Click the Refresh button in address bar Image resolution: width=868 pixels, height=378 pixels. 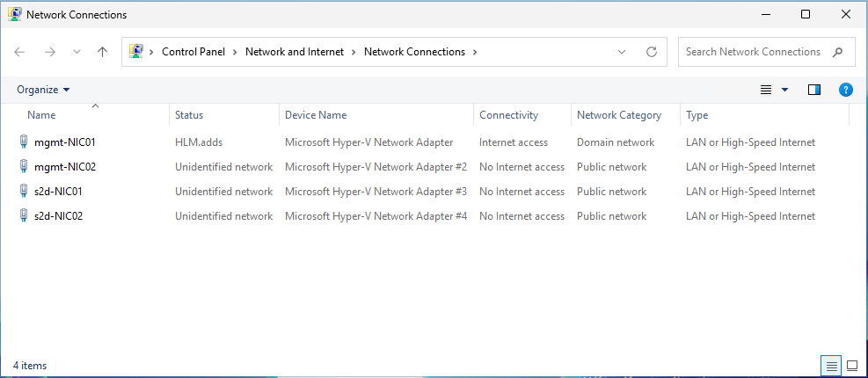[x=652, y=52]
